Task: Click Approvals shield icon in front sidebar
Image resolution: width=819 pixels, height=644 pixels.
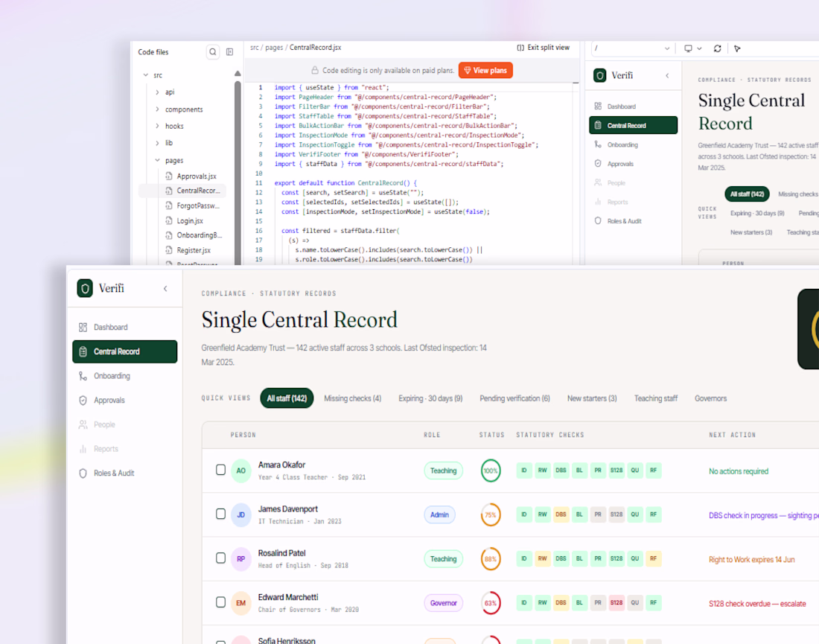Action: coord(83,401)
